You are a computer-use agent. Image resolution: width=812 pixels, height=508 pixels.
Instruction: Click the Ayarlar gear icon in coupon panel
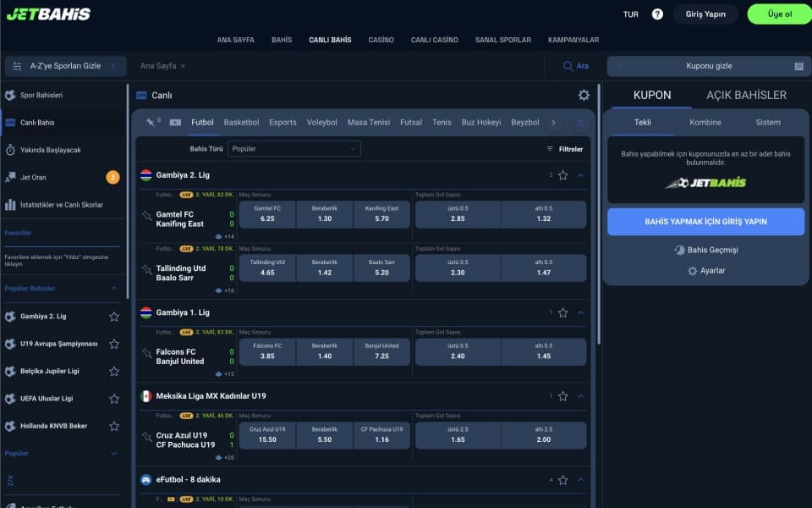693,271
